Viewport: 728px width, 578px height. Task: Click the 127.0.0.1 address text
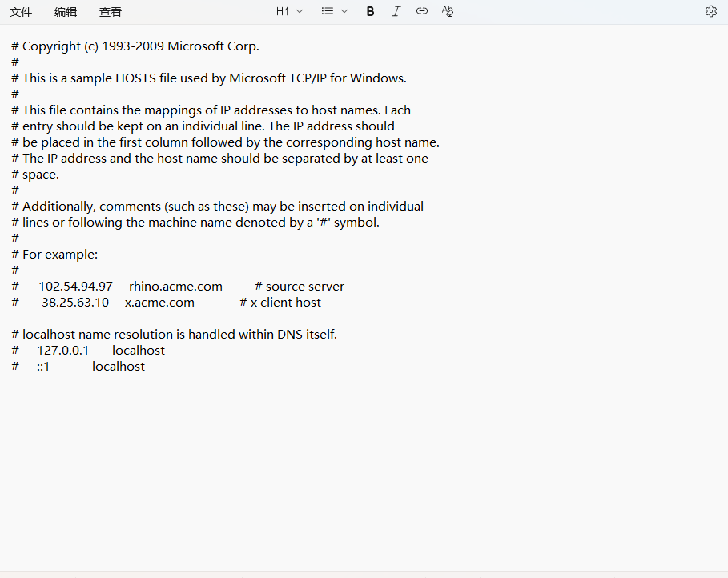[x=62, y=351]
